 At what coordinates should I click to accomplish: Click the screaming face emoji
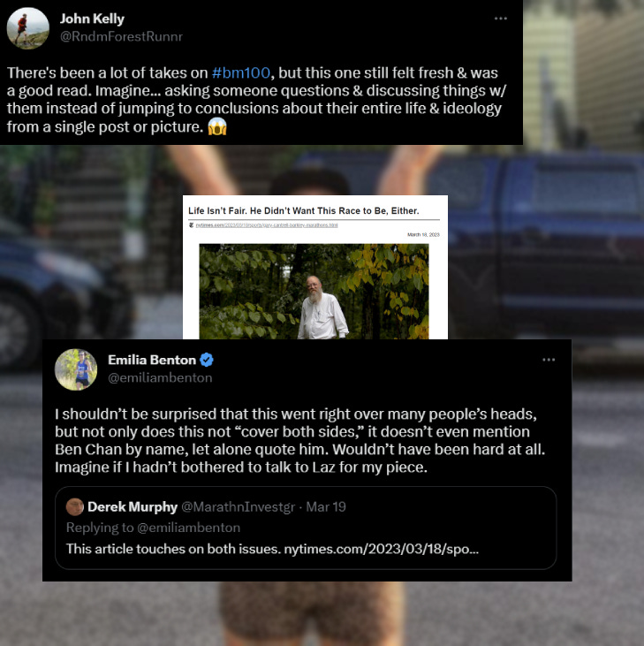tap(217, 126)
